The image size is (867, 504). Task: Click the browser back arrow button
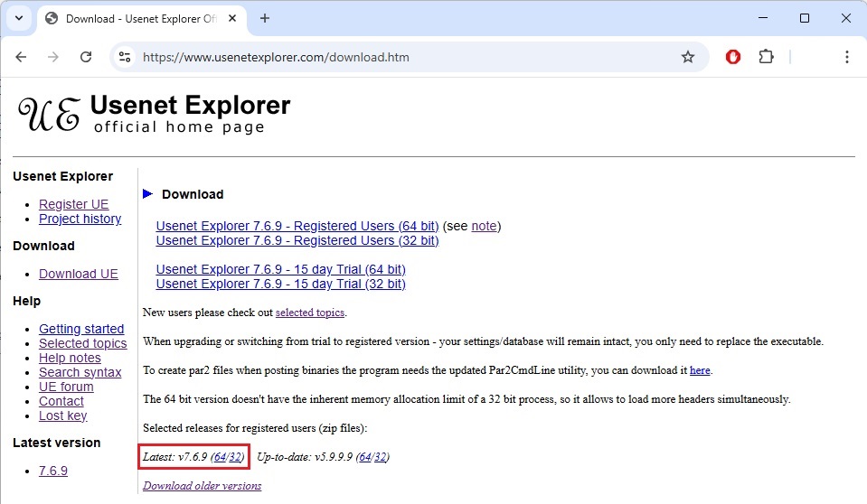[x=22, y=57]
